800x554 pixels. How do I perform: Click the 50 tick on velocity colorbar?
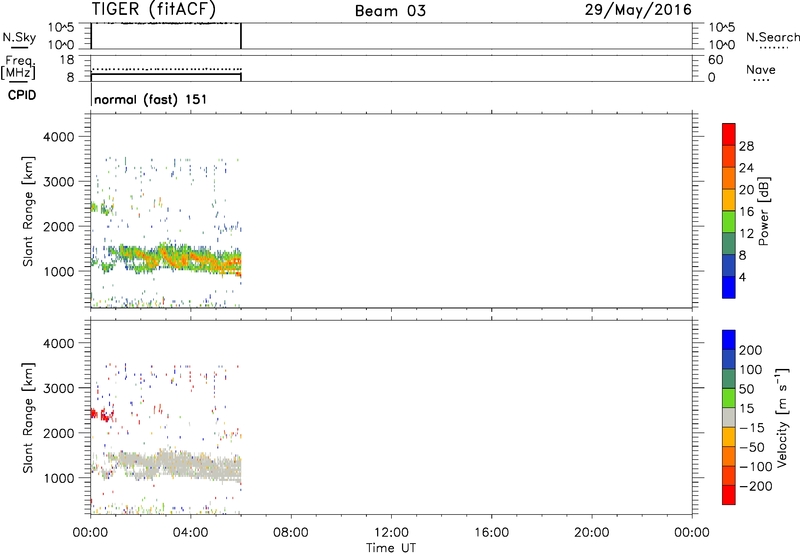[x=746, y=389]
